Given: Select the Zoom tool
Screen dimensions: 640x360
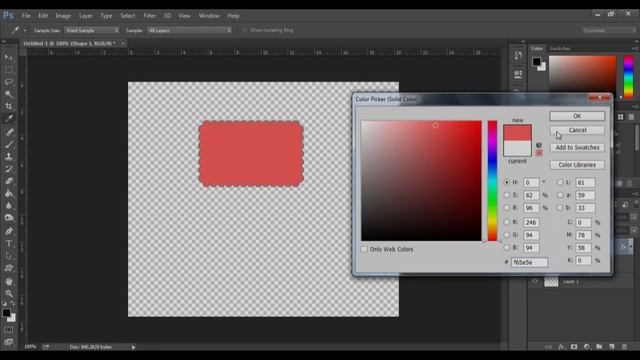Looking at the screenshot, I should (x=9, y=293).
